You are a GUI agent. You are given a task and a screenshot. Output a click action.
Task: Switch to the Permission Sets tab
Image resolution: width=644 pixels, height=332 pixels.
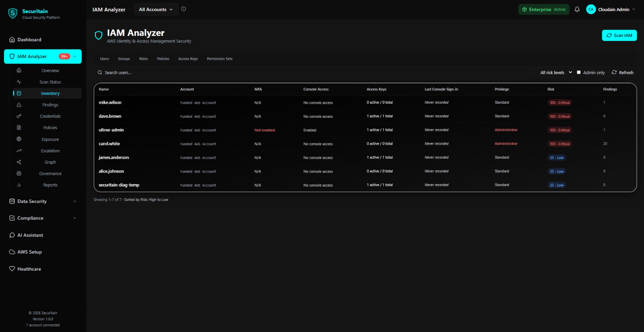(220, 59)
